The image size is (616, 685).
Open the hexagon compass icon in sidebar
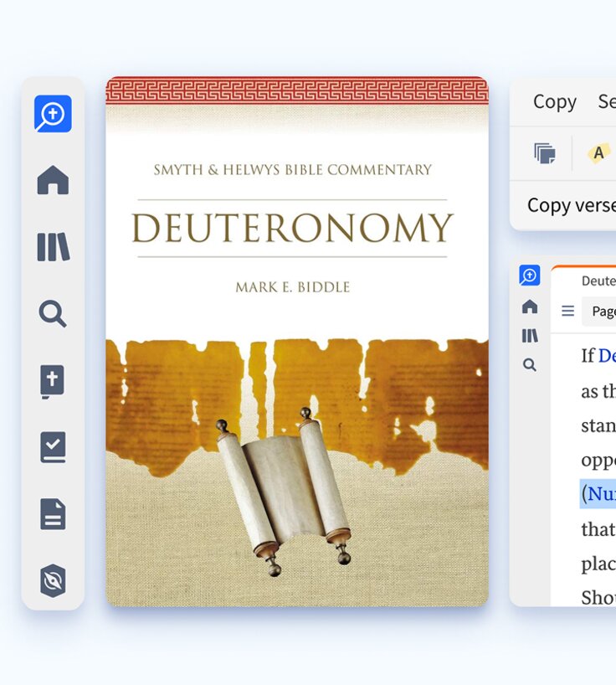point(53,580)
